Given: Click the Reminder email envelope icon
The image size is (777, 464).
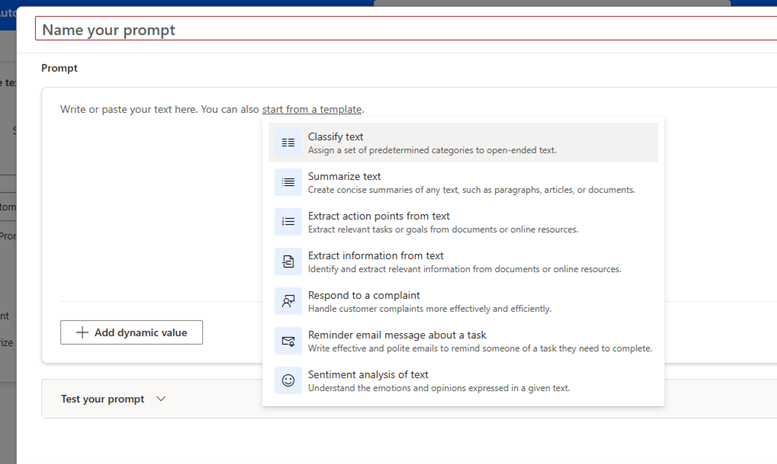Looking at the screenshot, I should (288, 341).
